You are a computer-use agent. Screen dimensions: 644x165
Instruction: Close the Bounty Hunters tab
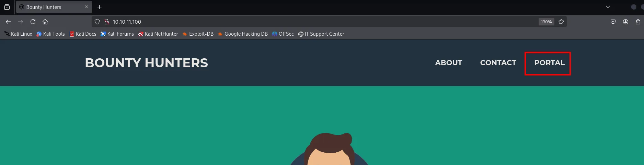click(x=87, y=7)
